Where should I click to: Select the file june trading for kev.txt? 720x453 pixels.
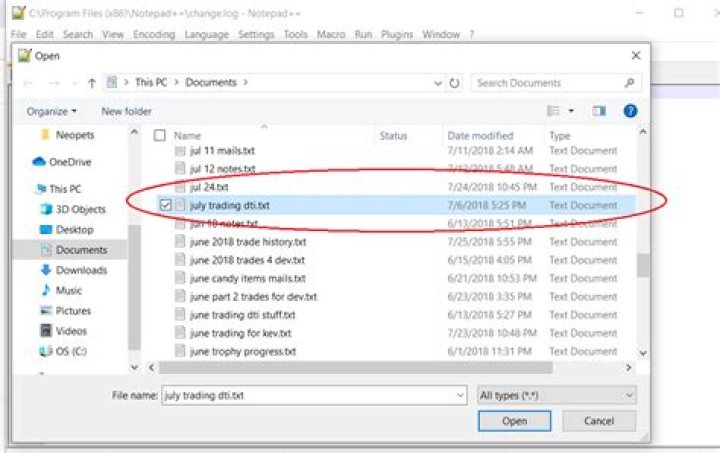click(x=240, y=333)
